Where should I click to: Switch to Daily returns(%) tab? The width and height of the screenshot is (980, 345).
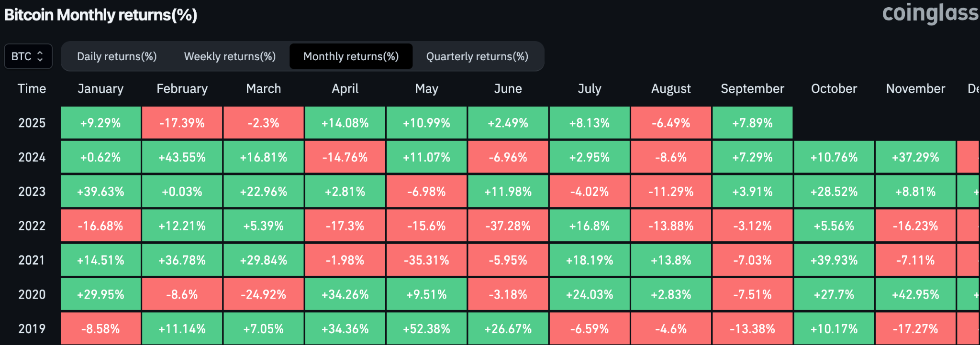pos(117,56)
